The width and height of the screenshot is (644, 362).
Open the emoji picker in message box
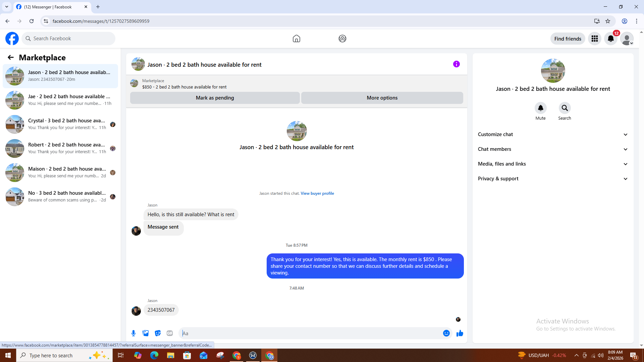point(446,333)
